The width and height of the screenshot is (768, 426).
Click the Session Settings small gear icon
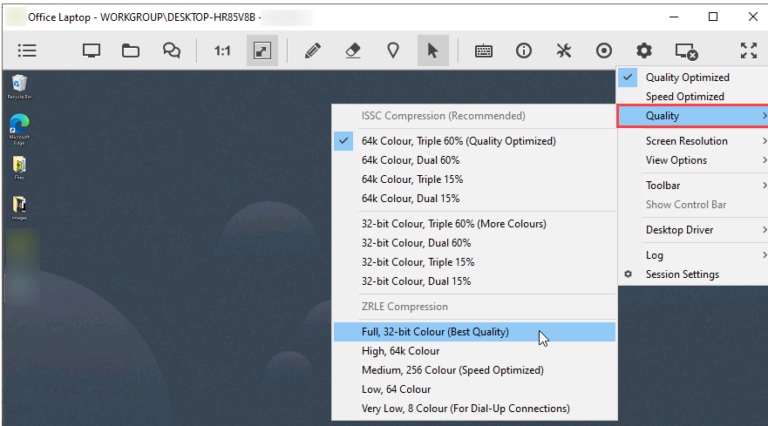click(628, 274)
